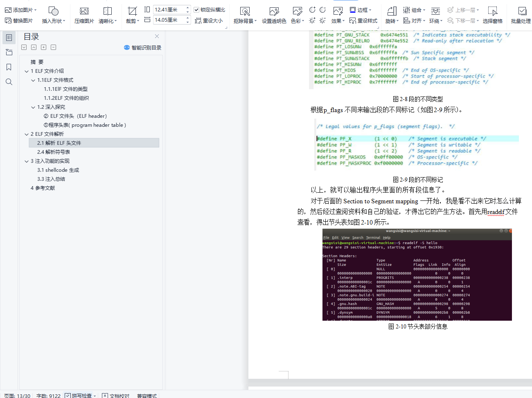Screen dimensions: 532x398
Task: Click the remove heading level minus icon
Action: click(x=54, y=47)
